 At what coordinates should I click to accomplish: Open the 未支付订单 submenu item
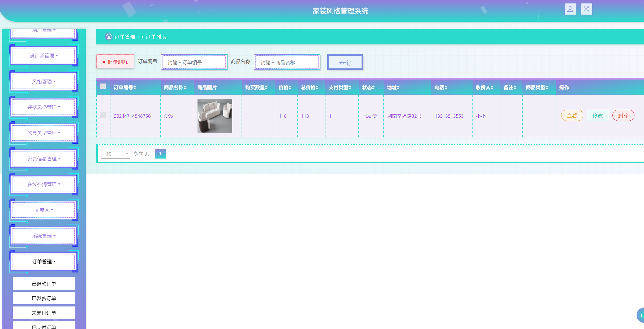click(44, 313)
